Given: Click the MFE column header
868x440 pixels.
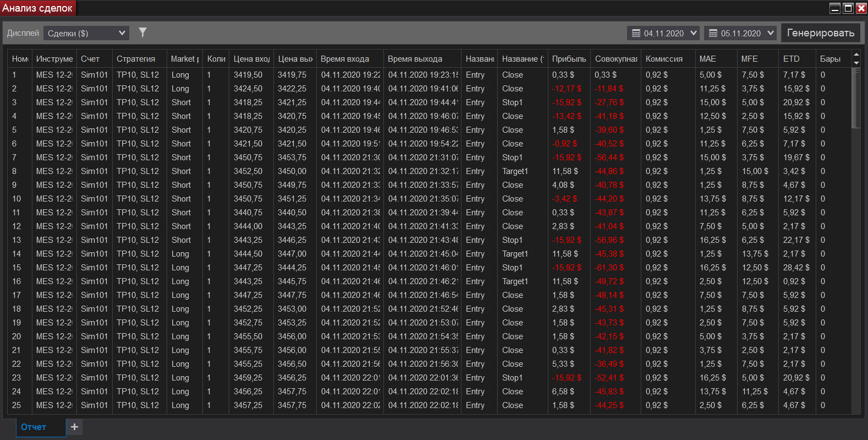Looking at the screenshot, I should 758,59.
